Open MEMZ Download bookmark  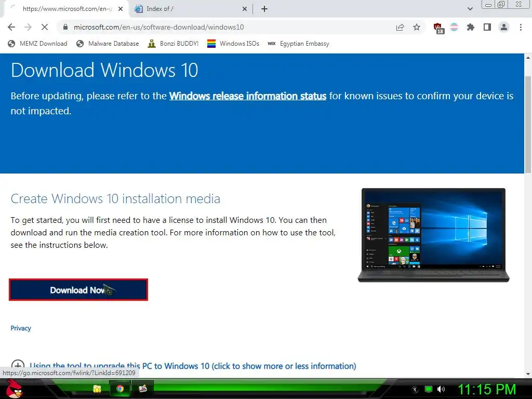[x=37, y=44]
